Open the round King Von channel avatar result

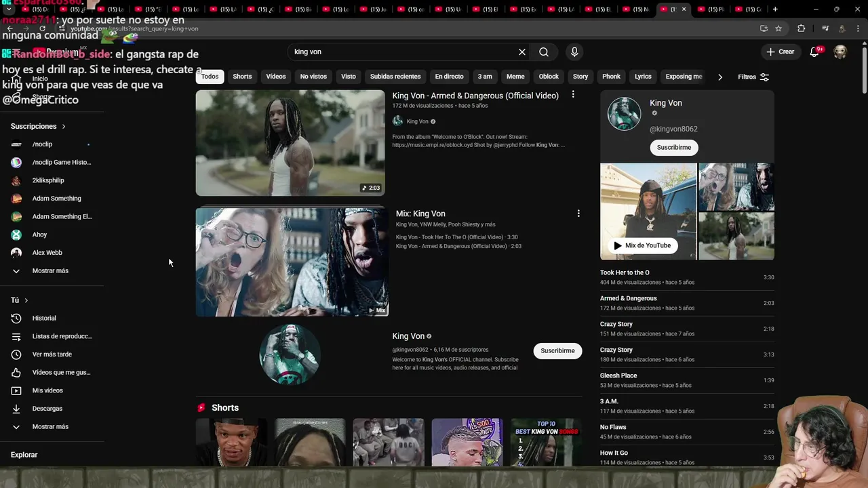pyautogui.click(x=290, y=354)
